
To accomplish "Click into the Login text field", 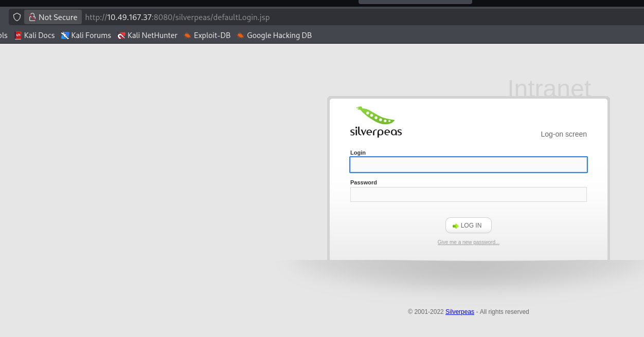I will [x=468, y=164].
